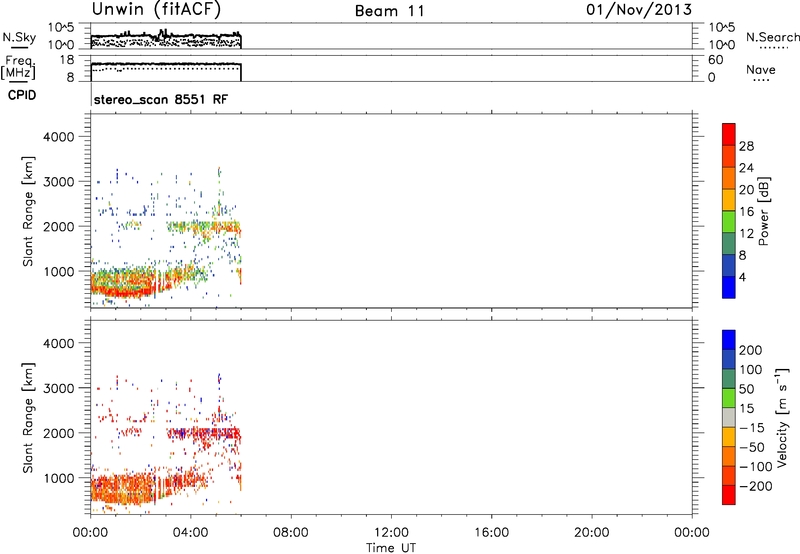
Task: Click the 'Power [dB]' colorbar label
Action: coord(764,211)
